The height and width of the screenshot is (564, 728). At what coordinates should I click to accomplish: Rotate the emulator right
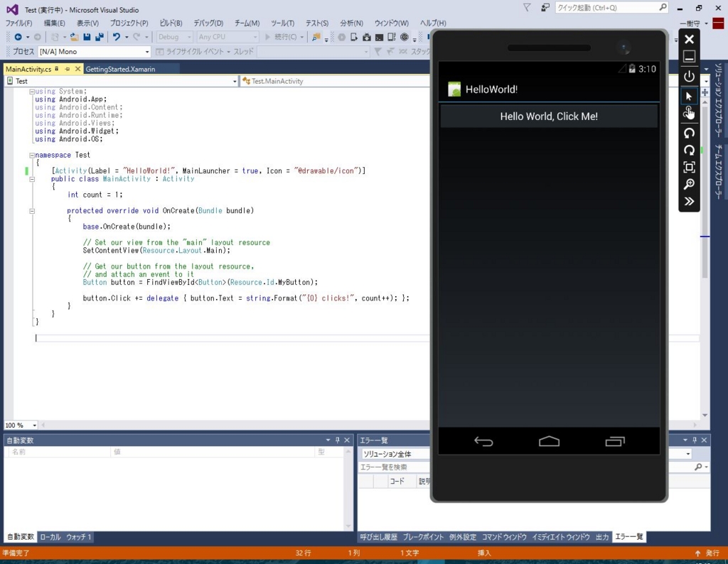pos(689,150)
